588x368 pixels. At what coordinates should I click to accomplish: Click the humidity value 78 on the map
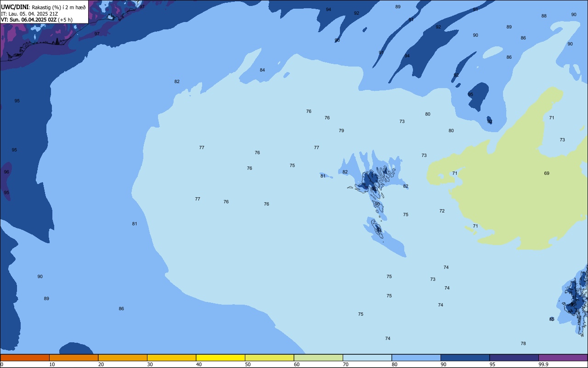(523, 344)
